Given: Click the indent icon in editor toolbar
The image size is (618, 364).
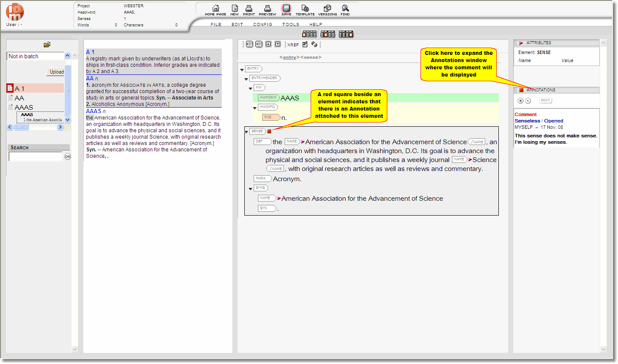Looking at the screenshot, I should 259,44.
